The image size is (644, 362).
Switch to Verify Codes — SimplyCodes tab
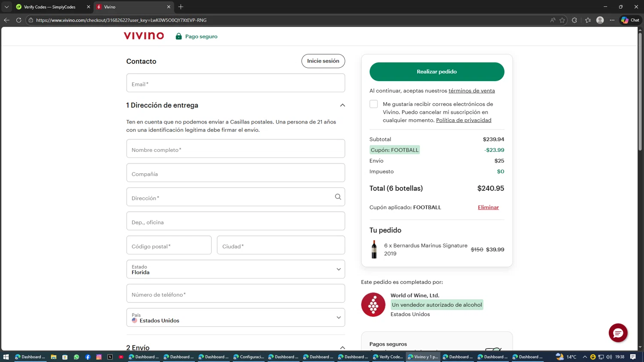49,7
